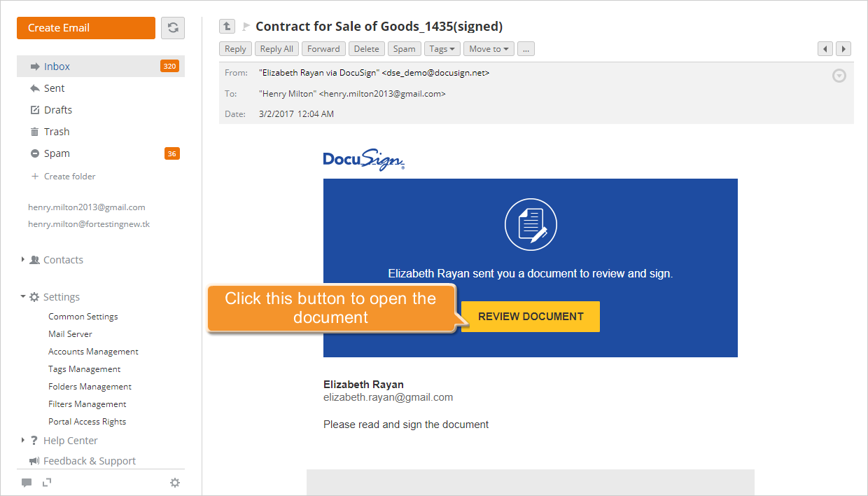Select the Sent folder icon
868x496 pixels.
point(34,88)
